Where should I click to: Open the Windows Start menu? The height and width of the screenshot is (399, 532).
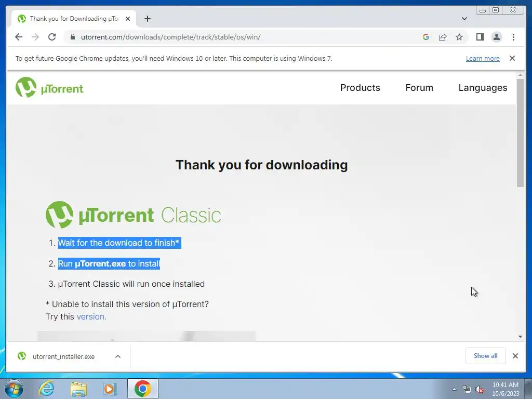pyautogui.click(x=14, y=389)
